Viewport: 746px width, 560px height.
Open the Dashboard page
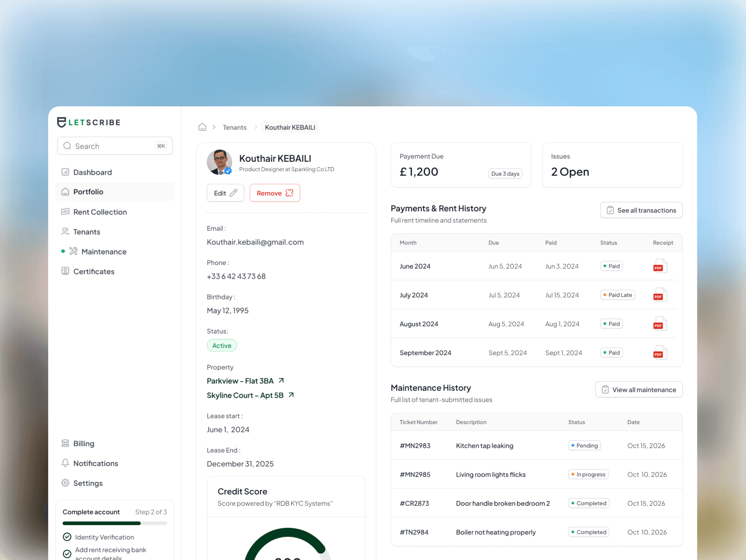point(115,172)
